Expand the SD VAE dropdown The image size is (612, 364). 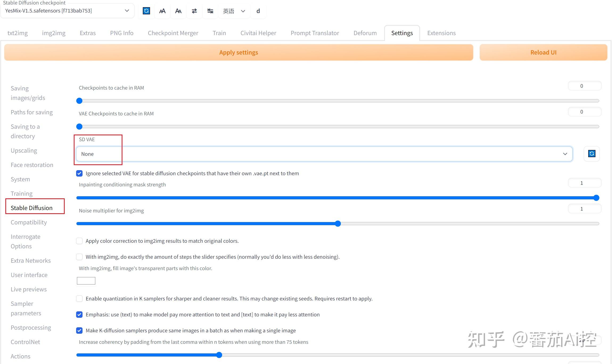coord(324,154)
